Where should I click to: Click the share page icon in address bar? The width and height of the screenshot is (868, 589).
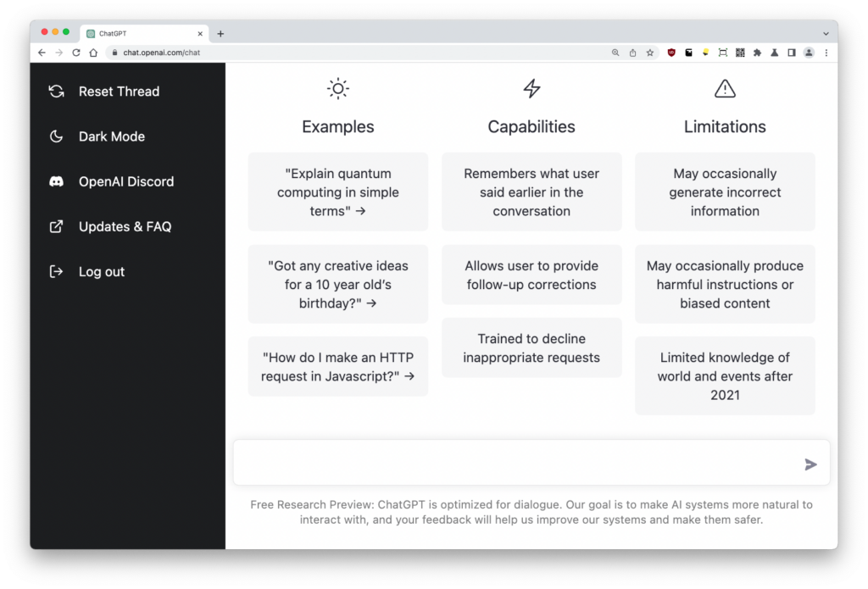[x=632, y=53]
